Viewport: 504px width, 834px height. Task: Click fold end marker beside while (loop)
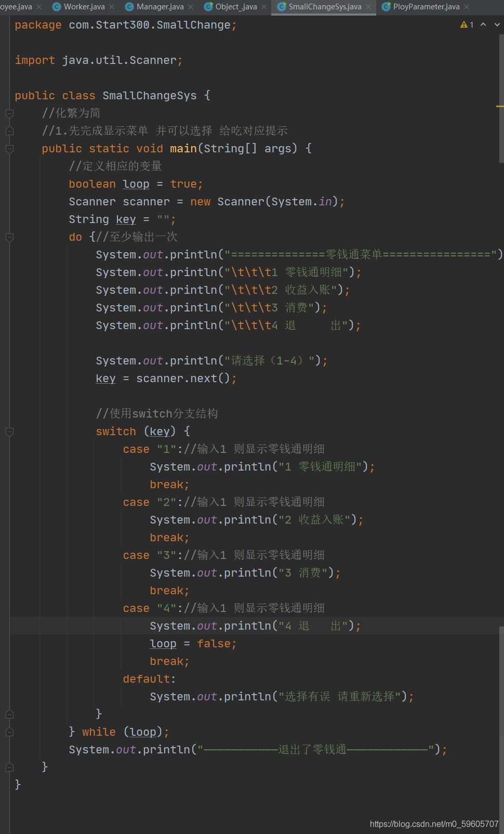coord(9,732)
